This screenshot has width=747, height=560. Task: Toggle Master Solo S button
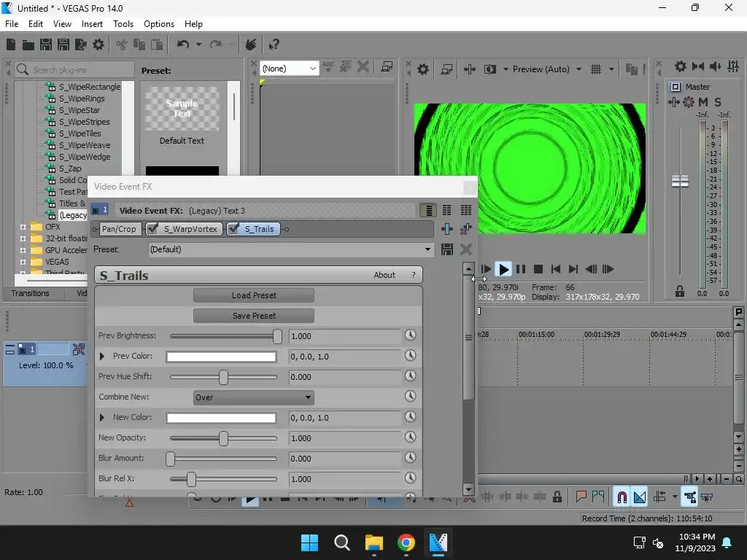coord(718,102)
